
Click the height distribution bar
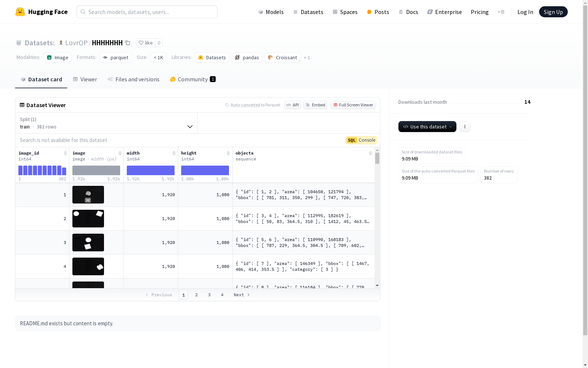click(205, 170)
